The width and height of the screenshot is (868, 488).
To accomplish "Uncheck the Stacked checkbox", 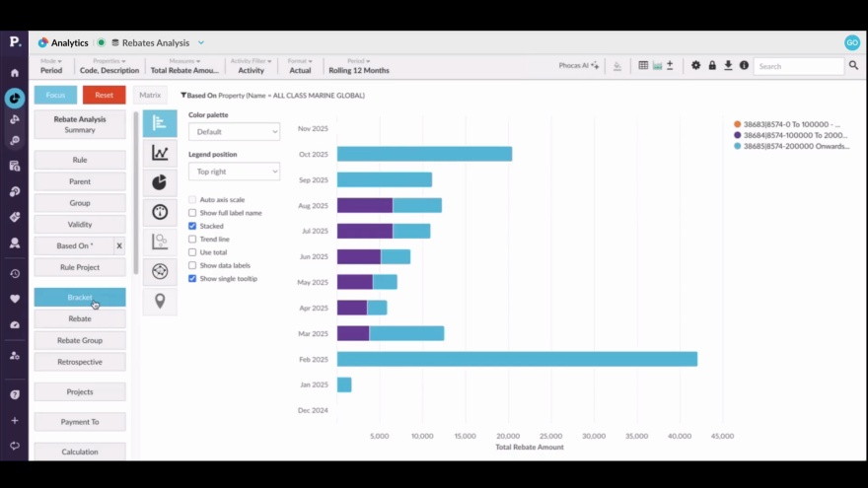I will click(192, 226).
